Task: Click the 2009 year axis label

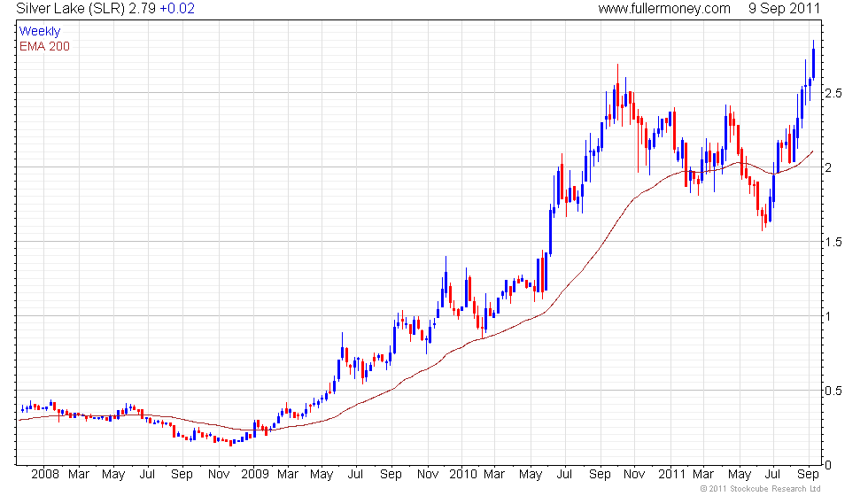Action: (255, 475)
